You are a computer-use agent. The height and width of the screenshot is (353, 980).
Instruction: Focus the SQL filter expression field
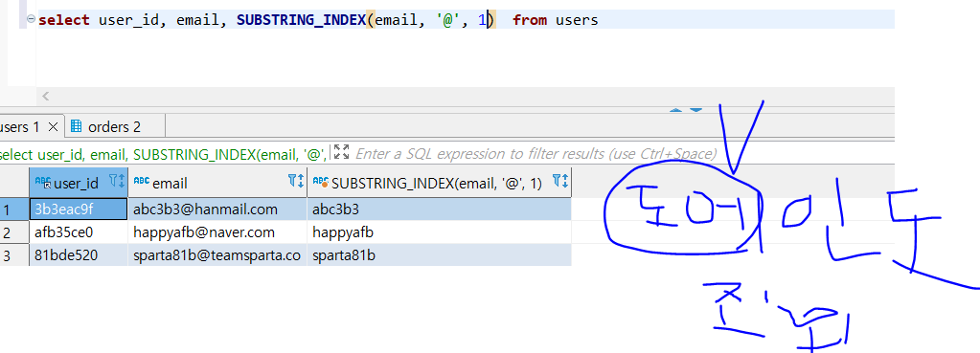click(536, 153)
